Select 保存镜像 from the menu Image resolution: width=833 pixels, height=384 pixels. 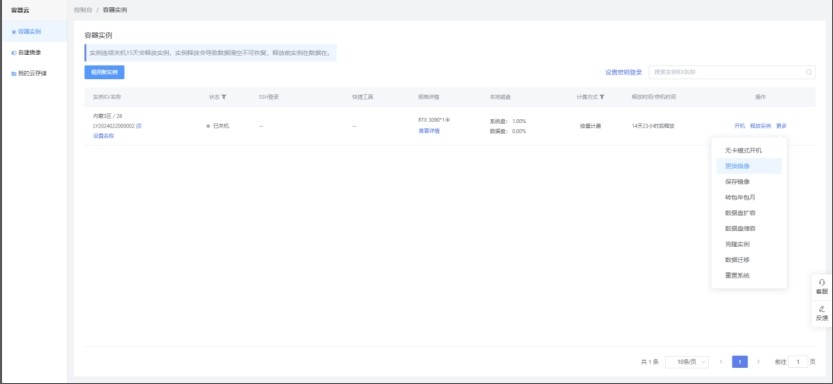pos(749,182)
